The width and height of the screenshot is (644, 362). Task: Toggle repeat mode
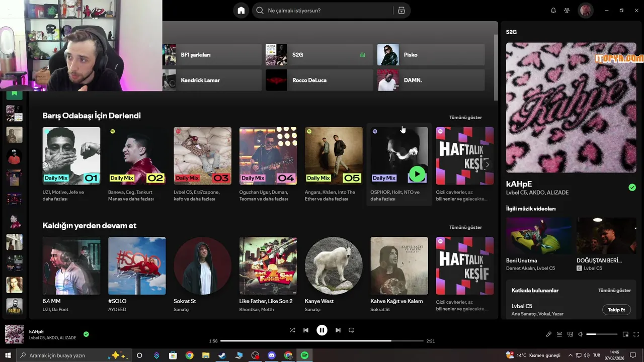point(352,330)
